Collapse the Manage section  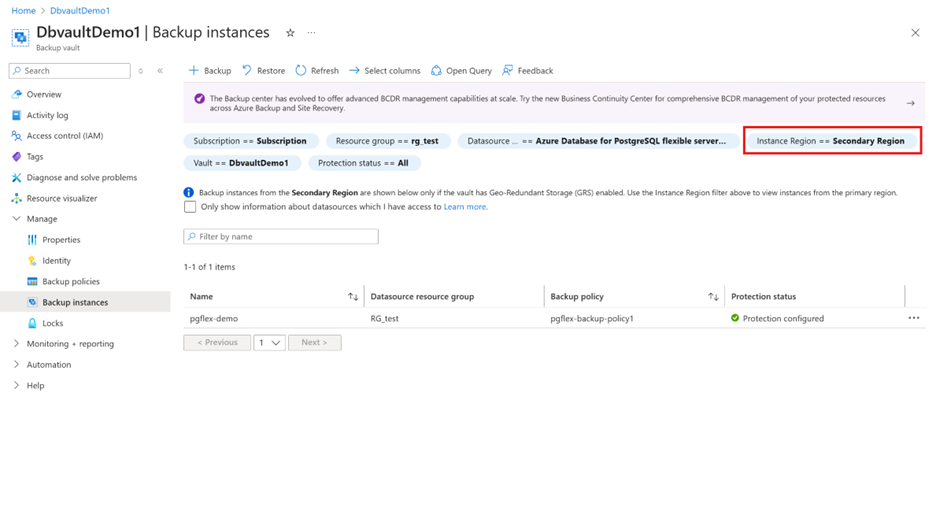[16, 219]
